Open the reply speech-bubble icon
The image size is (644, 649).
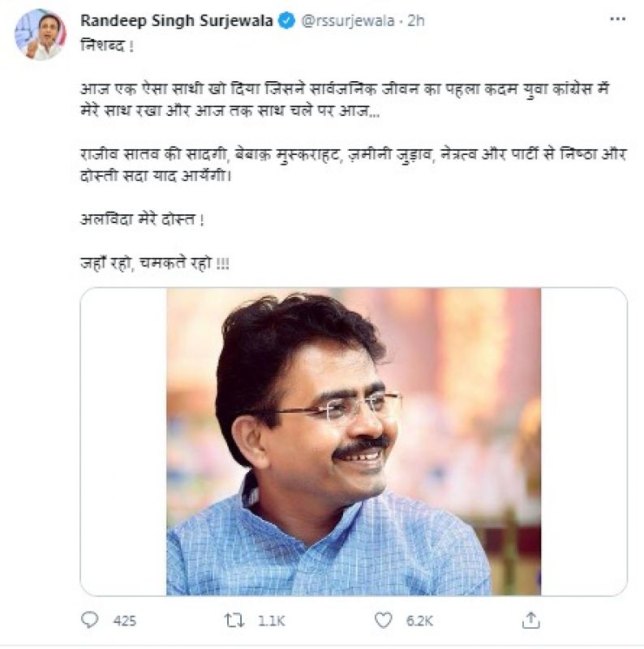pos(90,621)
